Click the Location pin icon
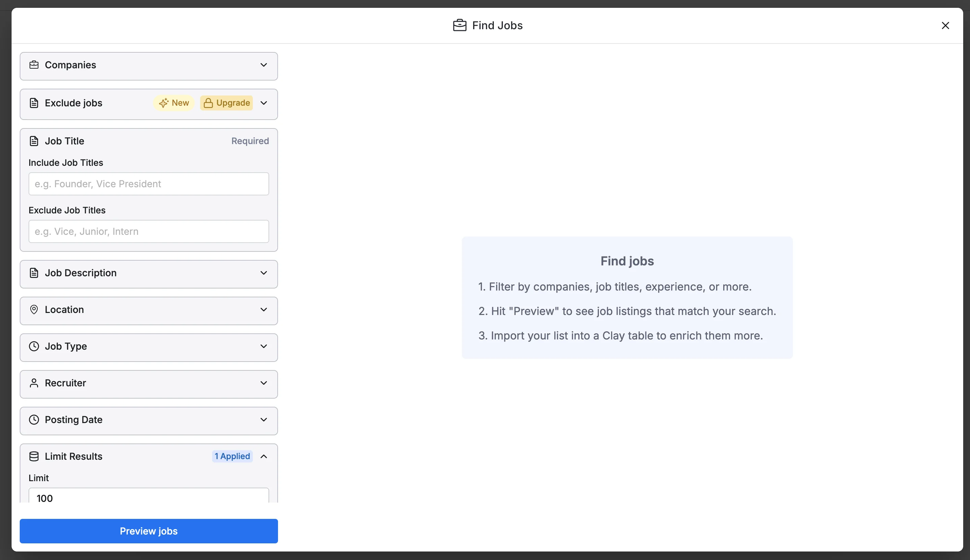This screenshot has height=560, width=970. (x=34, y=310)
